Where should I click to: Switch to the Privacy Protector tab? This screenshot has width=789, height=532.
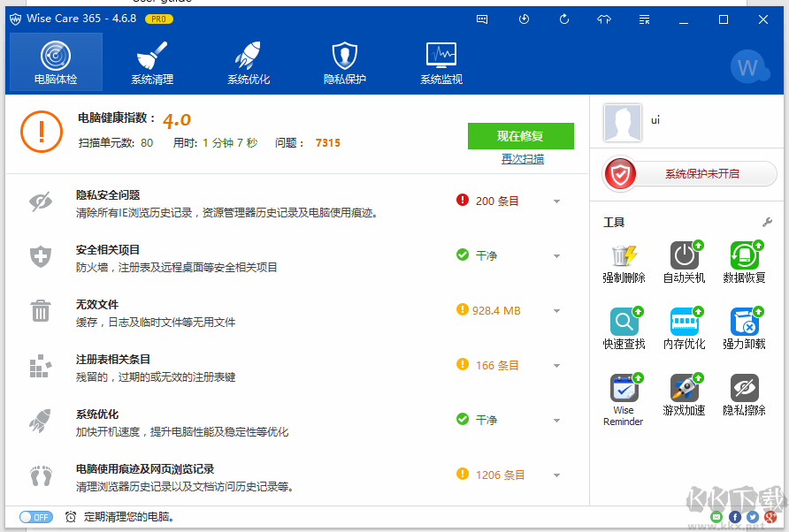[x=343, y=62]
